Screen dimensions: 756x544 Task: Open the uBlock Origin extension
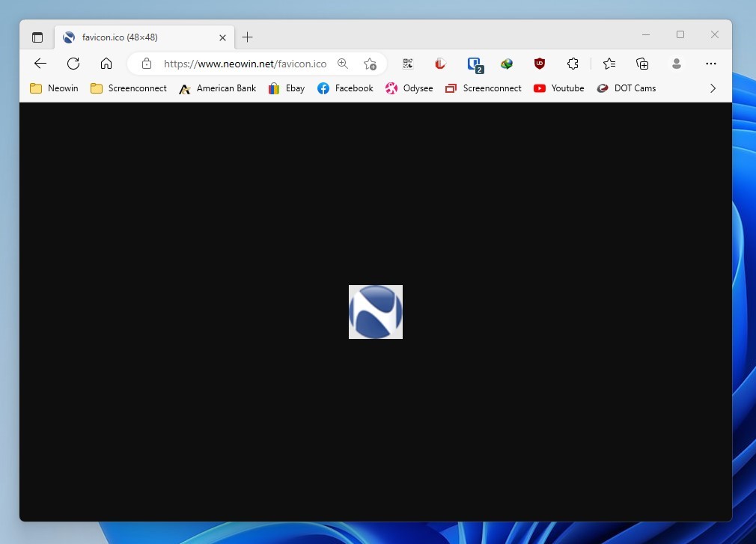[540, 64]
